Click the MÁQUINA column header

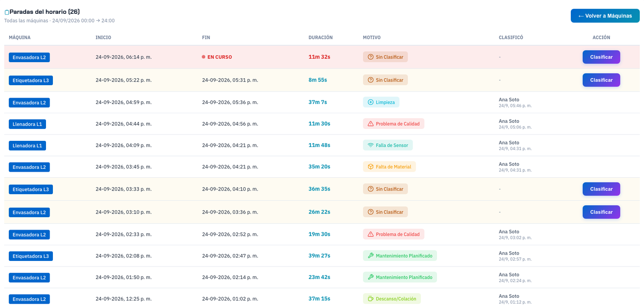pos(20,38)
